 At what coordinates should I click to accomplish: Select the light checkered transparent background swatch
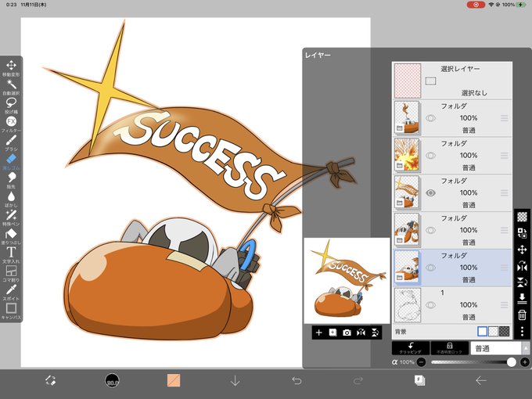[x=493, y=331]
